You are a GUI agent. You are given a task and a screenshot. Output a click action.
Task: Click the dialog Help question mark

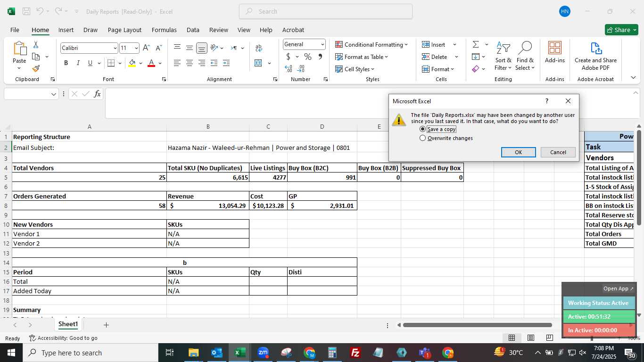point(546,101)
